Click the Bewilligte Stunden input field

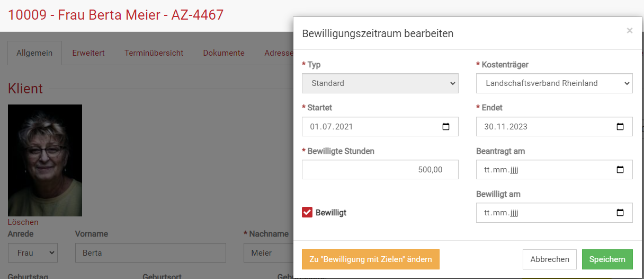click(x=380, y=170)
